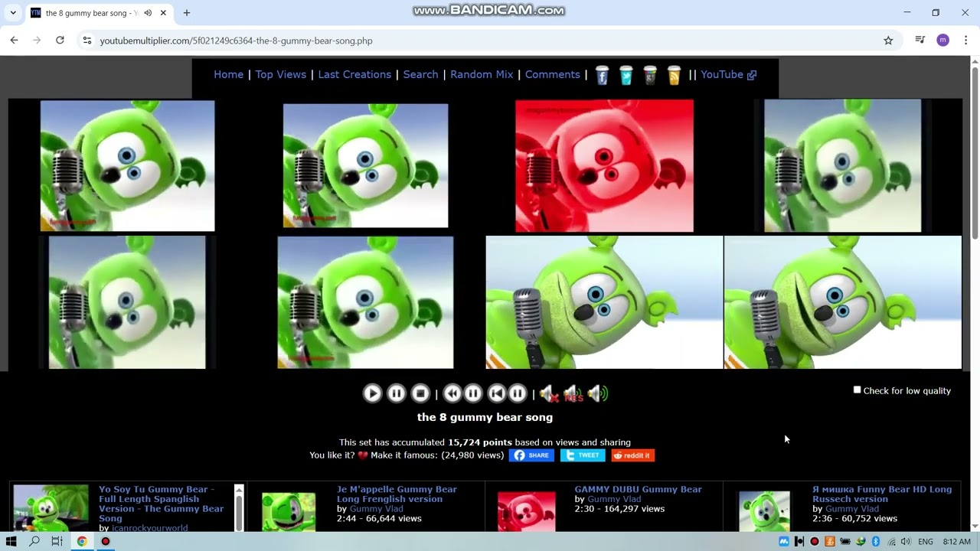The height and width of the screenshot is (551, 980).
Task: Open the Google Plus cup icon
Action: (x=650, y=75)
